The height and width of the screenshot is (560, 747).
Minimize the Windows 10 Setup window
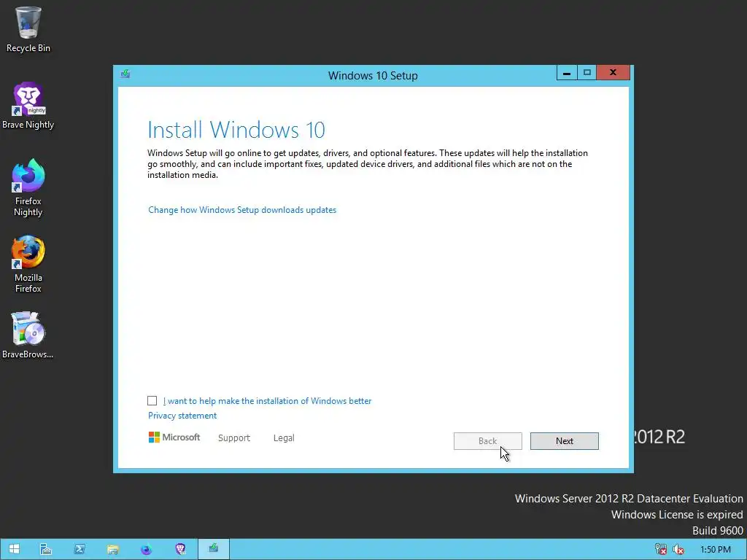coord(567,73)
